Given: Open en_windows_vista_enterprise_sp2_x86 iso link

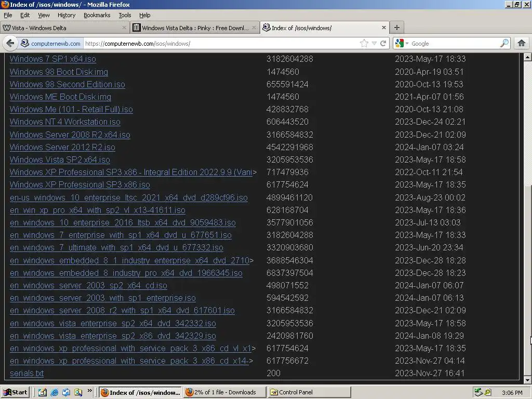Looking at the screenshot, I should [x=113, y=336].
